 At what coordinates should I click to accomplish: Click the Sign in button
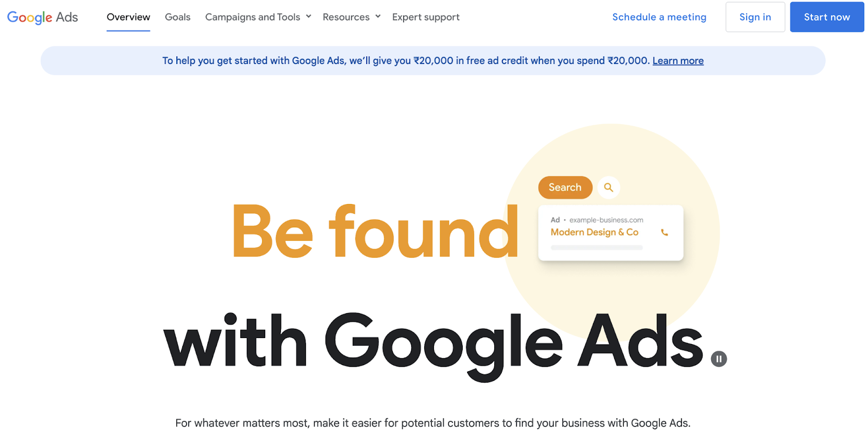(755, 17)
